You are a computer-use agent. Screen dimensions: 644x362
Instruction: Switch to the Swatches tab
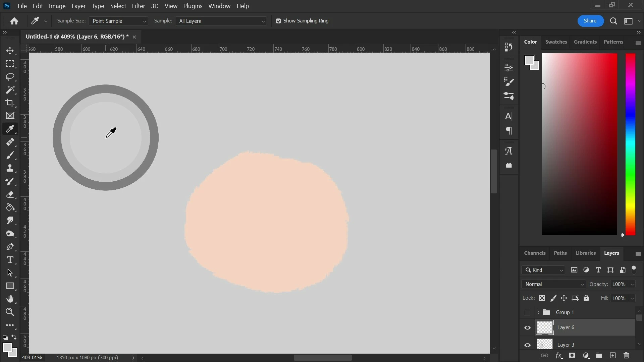tap(556, 42)
